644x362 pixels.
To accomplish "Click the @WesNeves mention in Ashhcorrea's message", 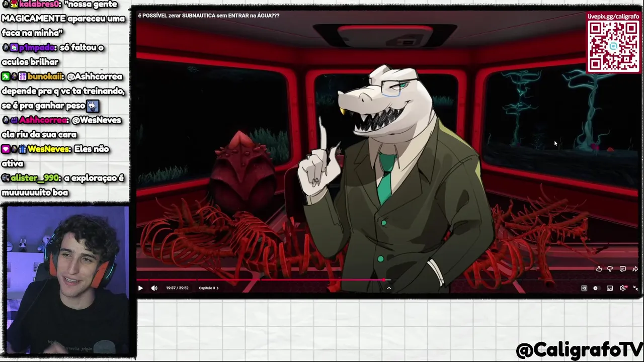I will tap(97, 120).
